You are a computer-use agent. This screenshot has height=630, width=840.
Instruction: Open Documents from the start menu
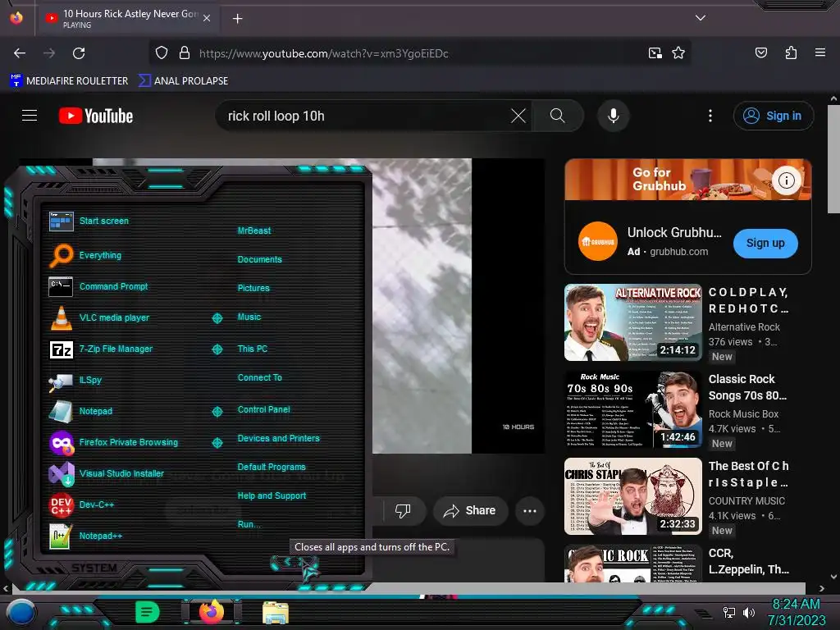pyautogui.click(x=259, y=259)
